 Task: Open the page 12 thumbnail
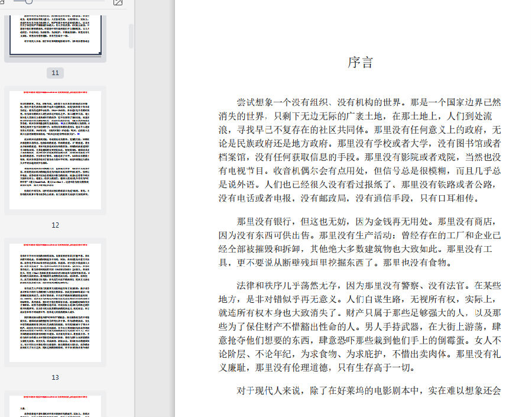tap(56, 150)
